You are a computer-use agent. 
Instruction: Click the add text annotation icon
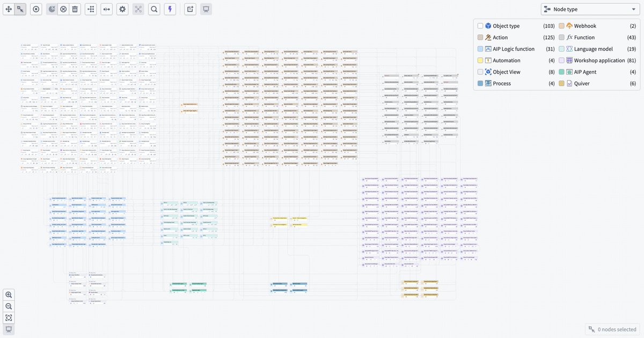pos(190,9)
